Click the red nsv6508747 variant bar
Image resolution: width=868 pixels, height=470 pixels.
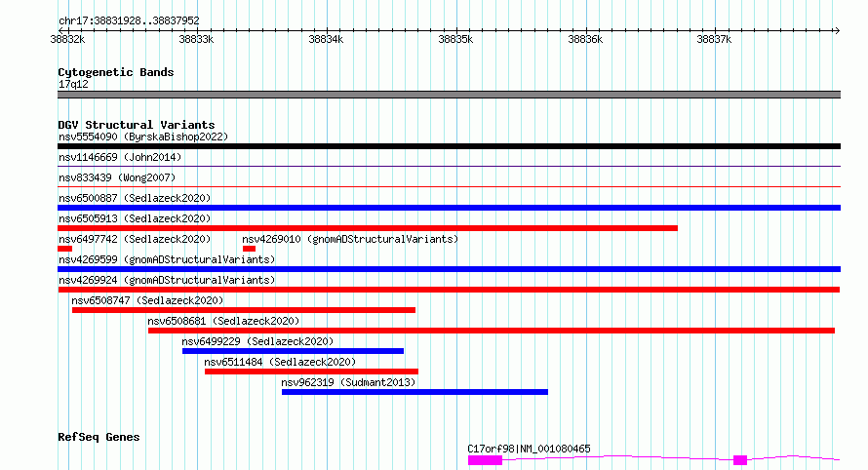click(x=244, y=310)
